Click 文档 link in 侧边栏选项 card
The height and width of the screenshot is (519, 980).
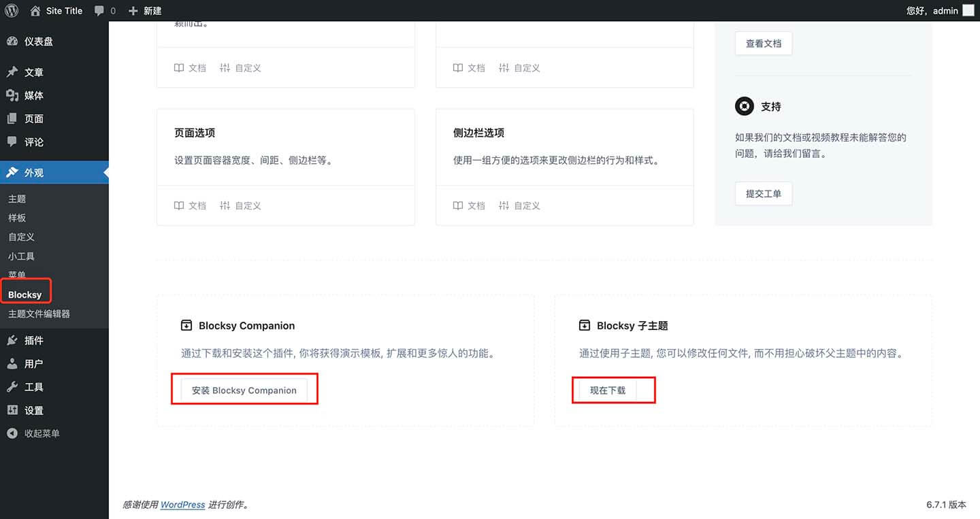point(476,205)
